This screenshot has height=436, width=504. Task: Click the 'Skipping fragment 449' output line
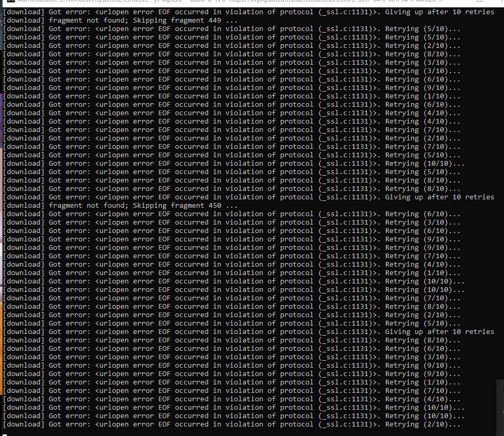pos(120,21)
